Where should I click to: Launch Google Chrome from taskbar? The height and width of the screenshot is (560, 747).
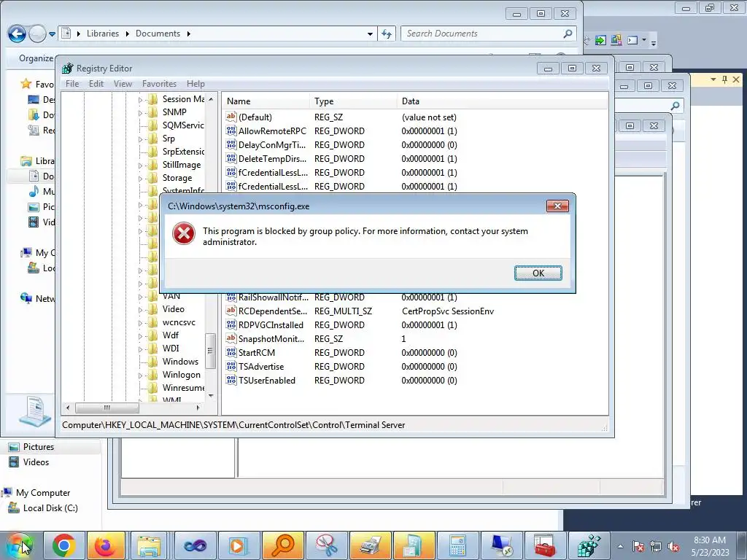pyautogui.click(x=64, y=545)
